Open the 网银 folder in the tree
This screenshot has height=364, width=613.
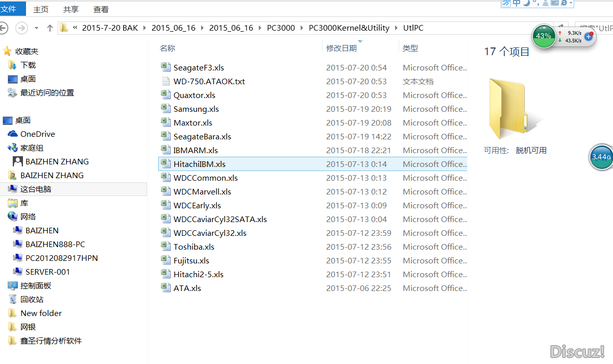click(28, 327)
